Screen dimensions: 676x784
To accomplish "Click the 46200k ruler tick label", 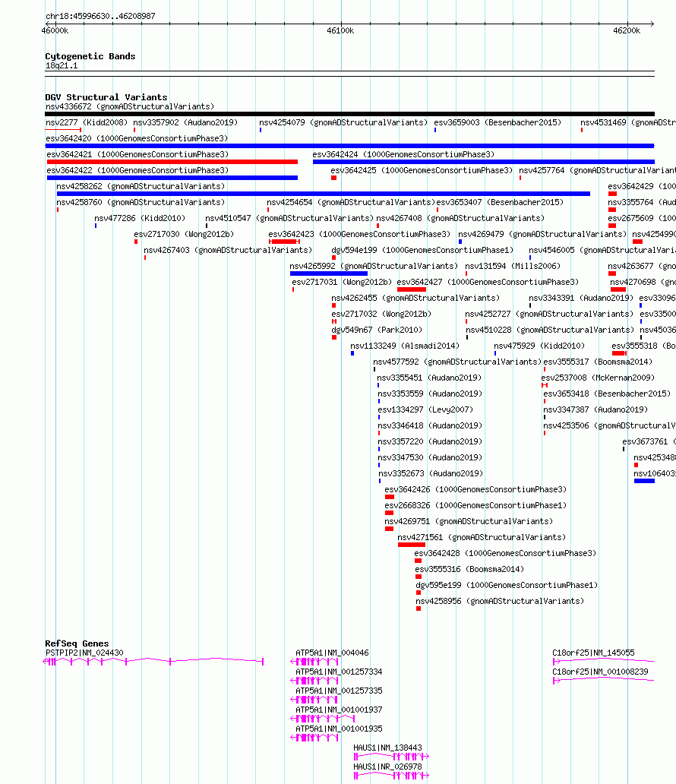I will [x=627, y=30].
